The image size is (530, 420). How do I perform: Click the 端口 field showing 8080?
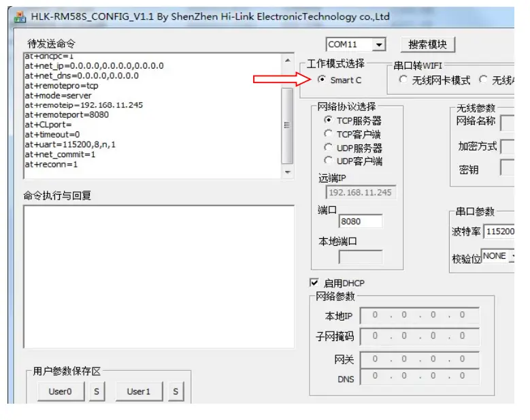(x=361, y=221)
